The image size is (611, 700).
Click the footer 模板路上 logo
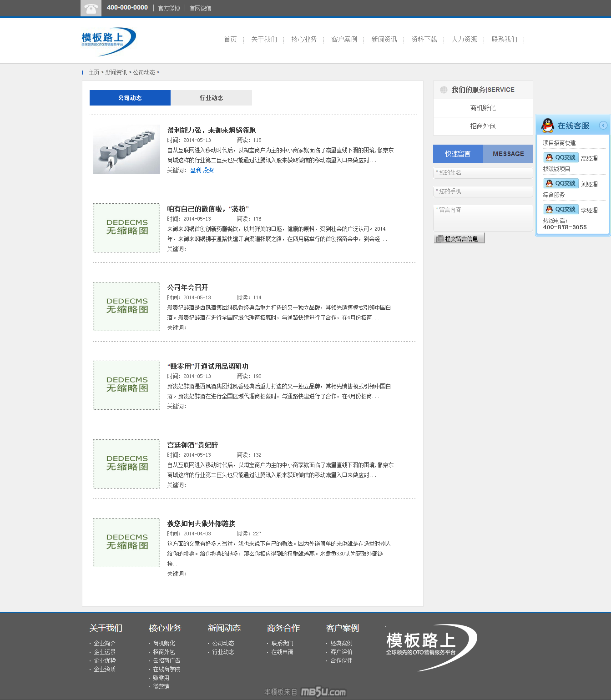point(430,646)
